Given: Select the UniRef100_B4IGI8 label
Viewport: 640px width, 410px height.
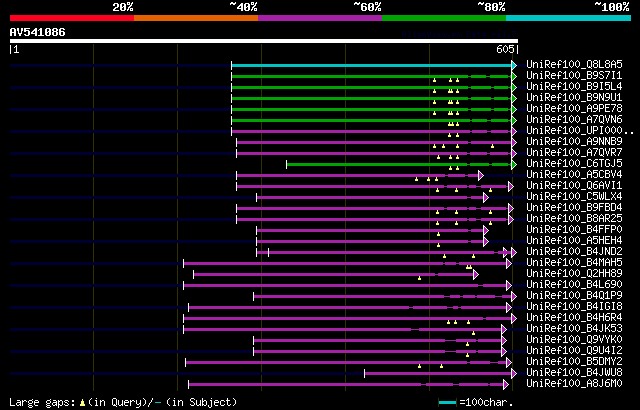Looking at the screenshot, I should [574, 307].
